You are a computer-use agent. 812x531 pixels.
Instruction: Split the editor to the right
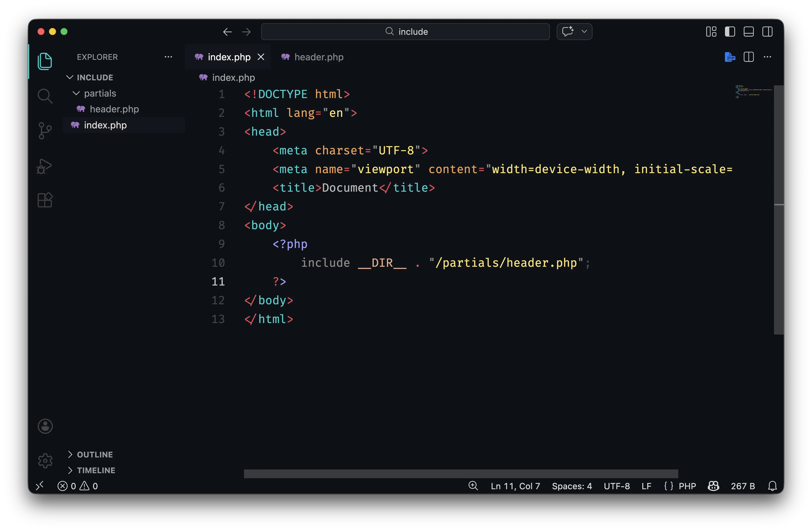[x=748, y=57]
